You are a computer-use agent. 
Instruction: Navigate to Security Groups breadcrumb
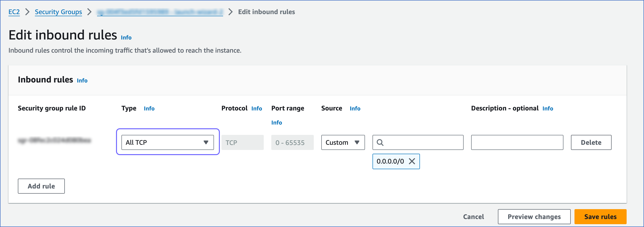[x=58, y=12]
